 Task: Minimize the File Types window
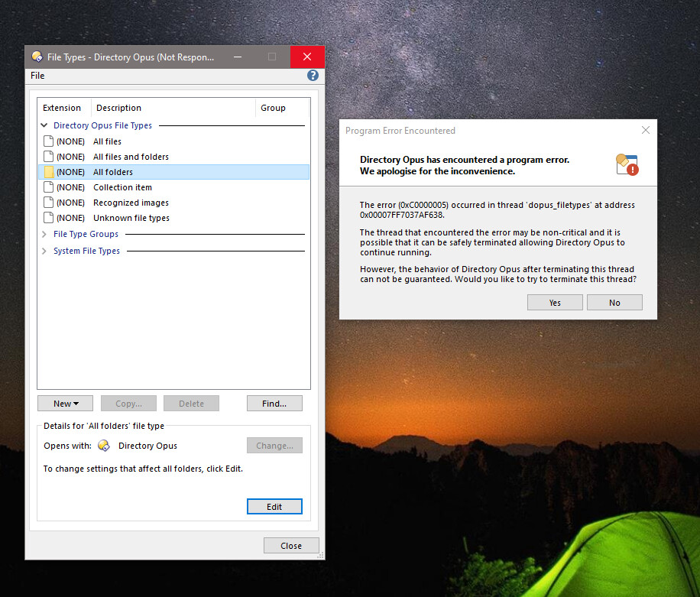click(x=238, y=57)
